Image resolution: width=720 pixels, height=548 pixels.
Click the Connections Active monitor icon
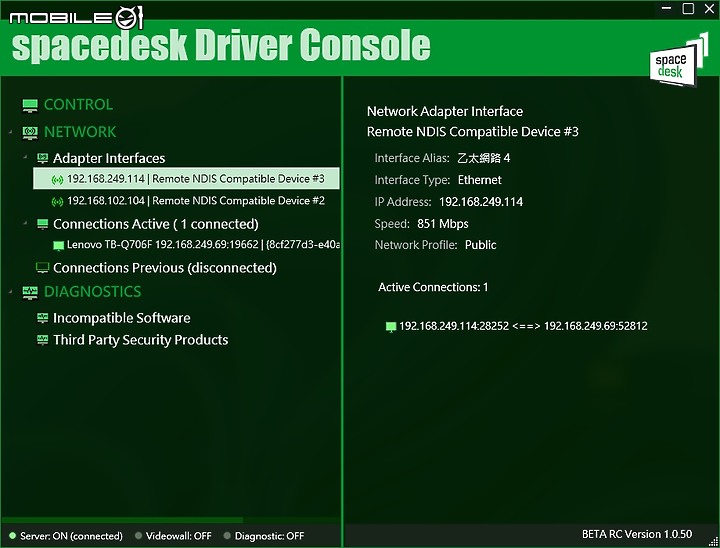coord(42,224)
